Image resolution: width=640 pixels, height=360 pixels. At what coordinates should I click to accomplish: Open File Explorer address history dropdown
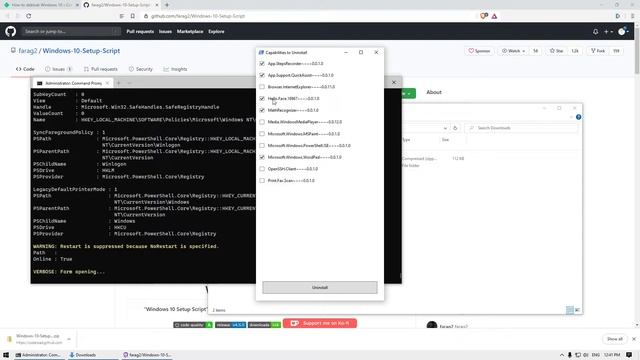(x=445, y=128)
